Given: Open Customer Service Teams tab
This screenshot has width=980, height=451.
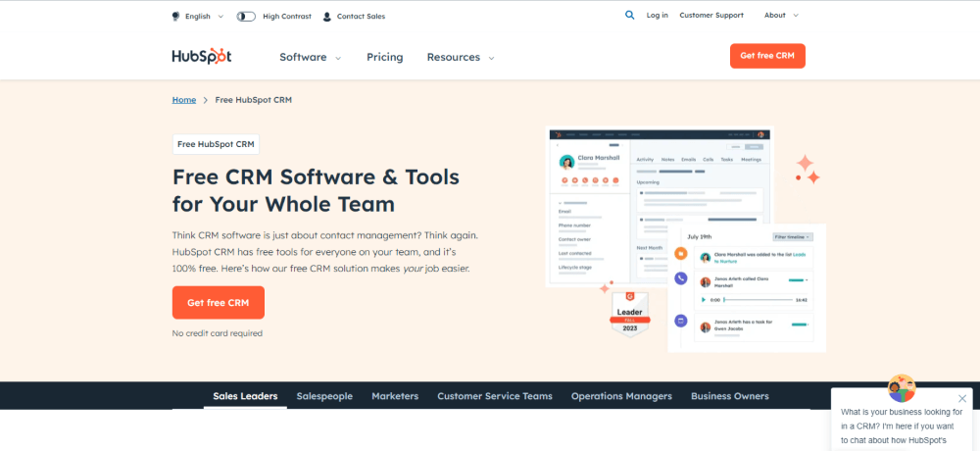Looking at the screenshot, I should 494,396.
